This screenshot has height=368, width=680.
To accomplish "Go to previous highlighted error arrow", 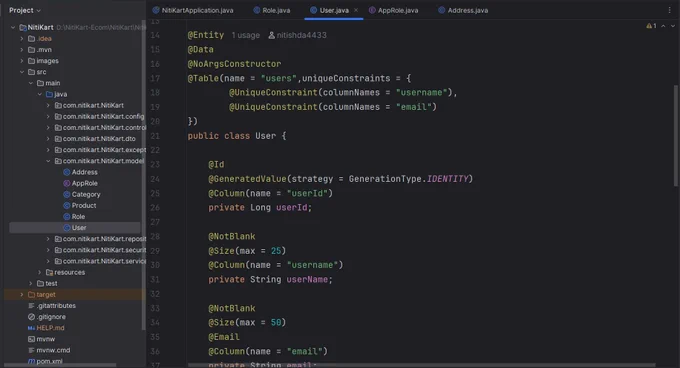I will [664, 26].
